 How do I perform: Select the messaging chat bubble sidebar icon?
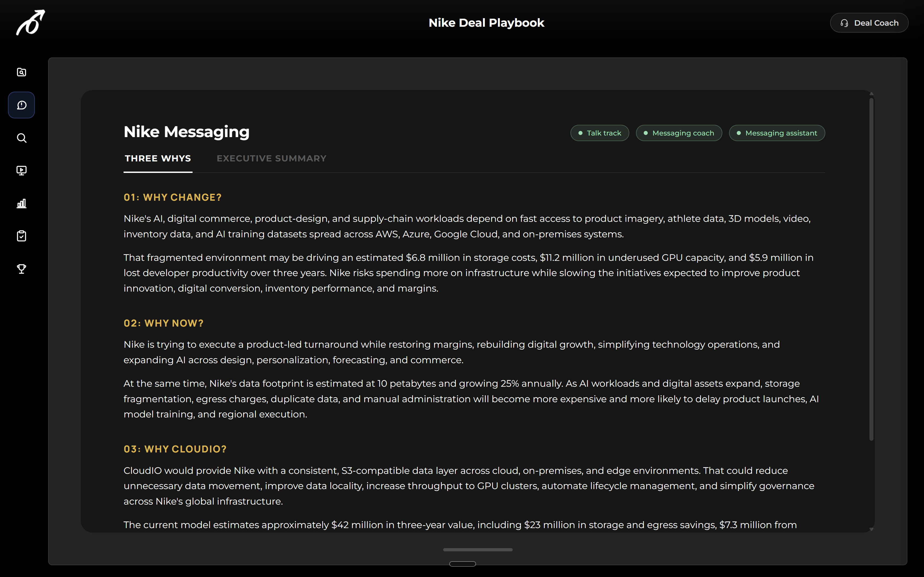pyautogui.click(x=22, y=105)
